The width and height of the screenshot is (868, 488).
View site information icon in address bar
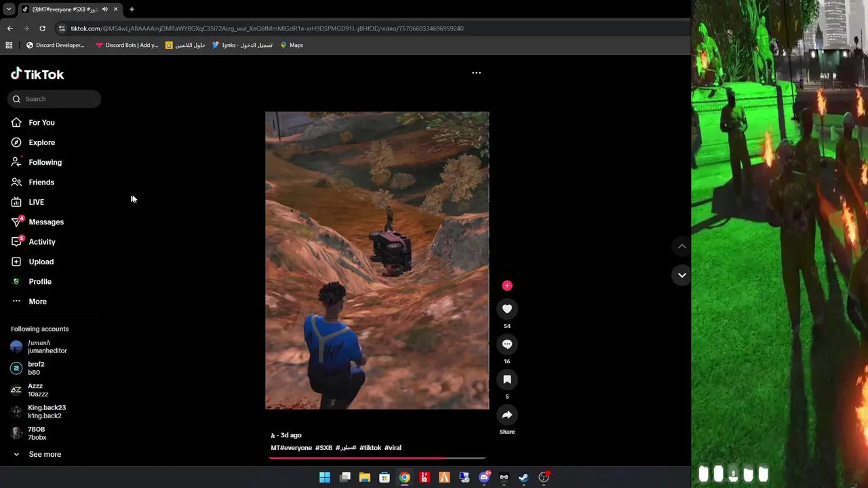[62, 28]
